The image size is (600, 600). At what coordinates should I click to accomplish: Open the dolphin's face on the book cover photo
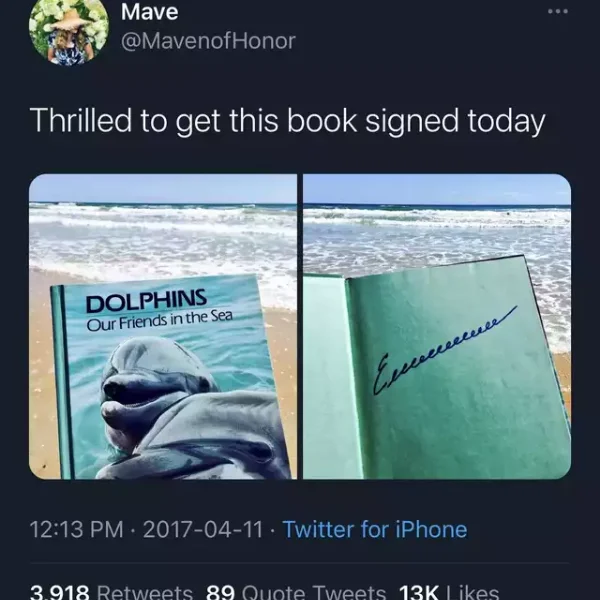click(153, 386)
